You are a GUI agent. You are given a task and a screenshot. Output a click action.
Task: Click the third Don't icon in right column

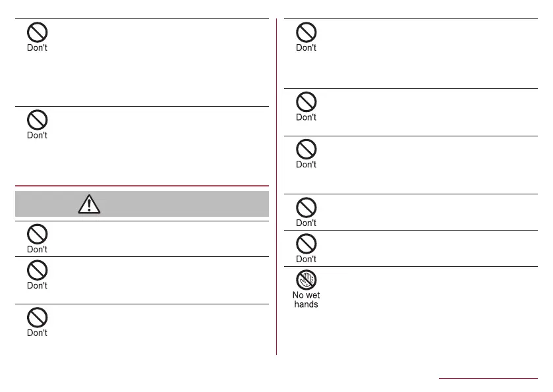click(306, 150)
